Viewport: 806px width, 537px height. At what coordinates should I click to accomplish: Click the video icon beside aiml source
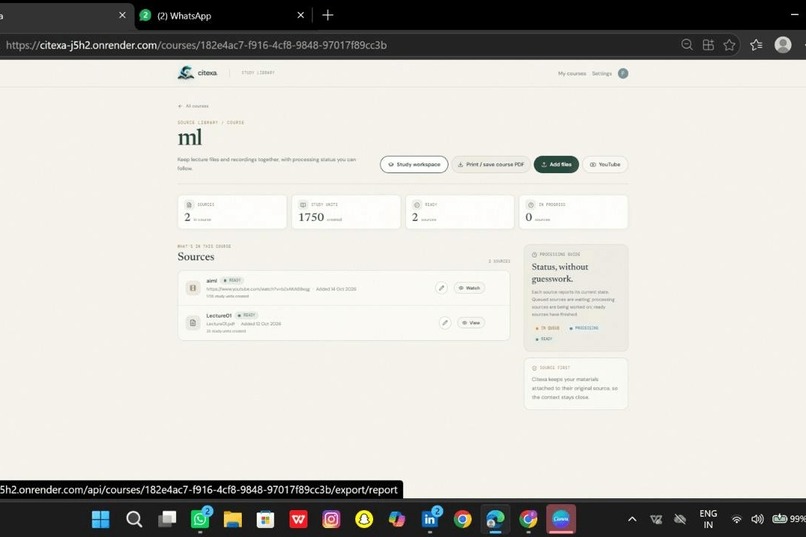click(x=193, y=288)
